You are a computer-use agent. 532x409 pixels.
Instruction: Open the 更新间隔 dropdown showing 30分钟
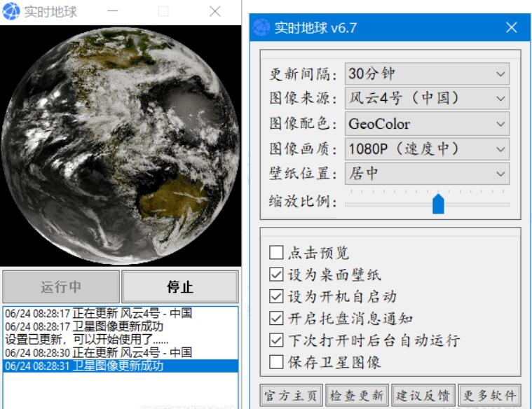(427, 74)
